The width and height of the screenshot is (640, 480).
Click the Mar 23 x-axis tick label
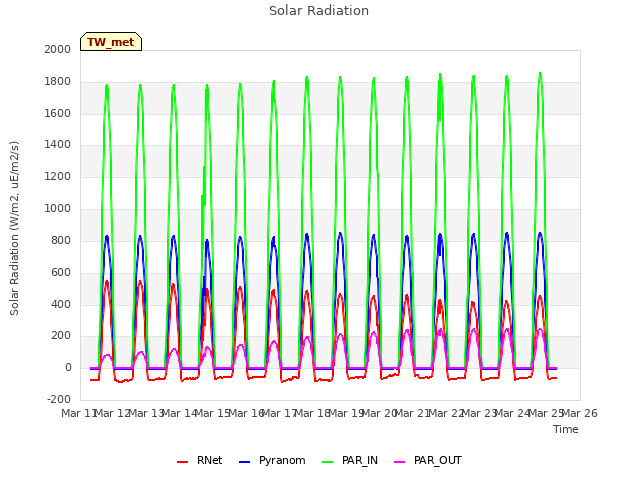tap(480, 413)
